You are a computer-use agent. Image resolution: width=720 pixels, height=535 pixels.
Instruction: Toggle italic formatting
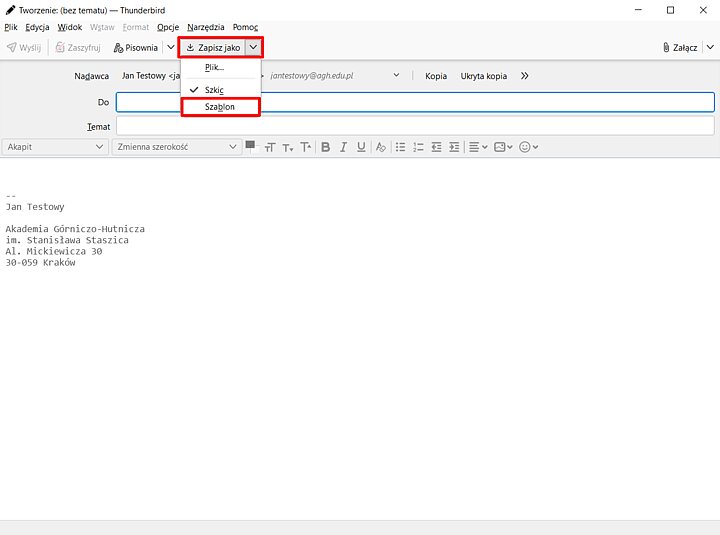(x=343, y=147)
